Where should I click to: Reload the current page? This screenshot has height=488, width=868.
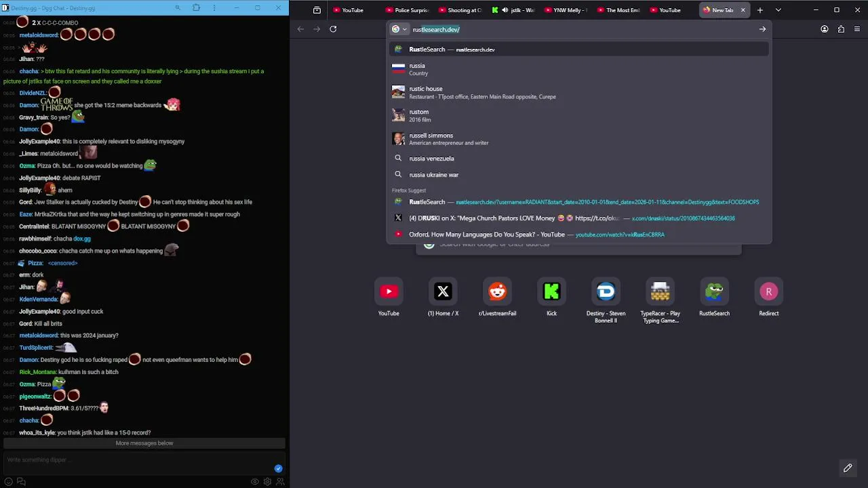click(333, 29)
